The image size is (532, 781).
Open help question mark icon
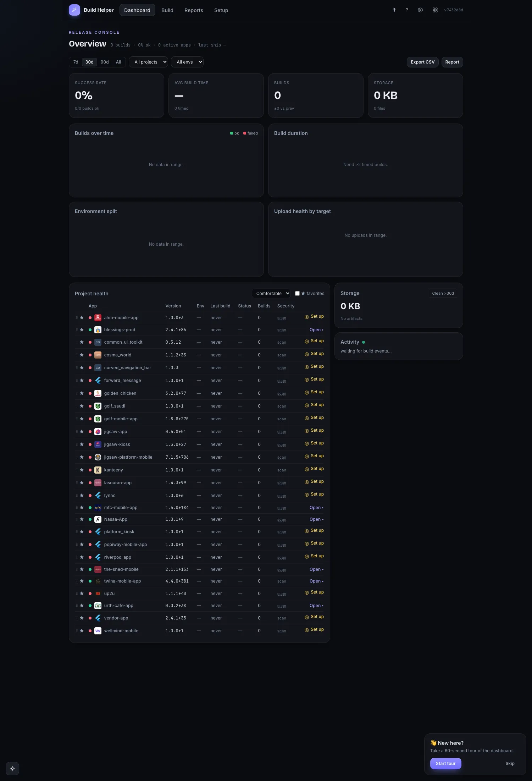click(407, 10)
